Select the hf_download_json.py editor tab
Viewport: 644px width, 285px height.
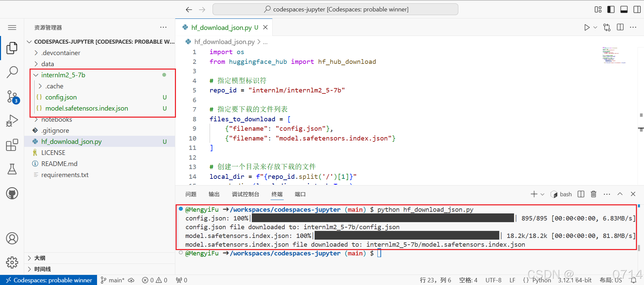(x=221, y=28)
